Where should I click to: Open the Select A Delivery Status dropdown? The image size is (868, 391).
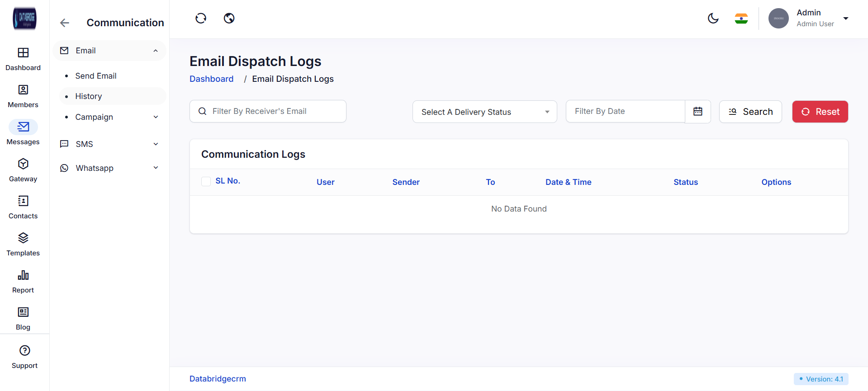pyautogui.click(x=484, y=112)
